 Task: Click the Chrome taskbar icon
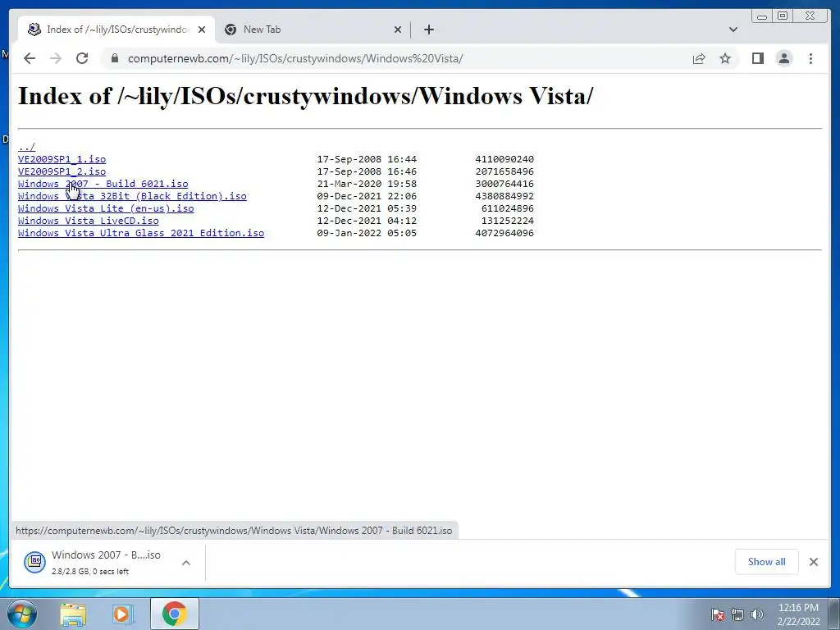click(x=174, y=614)
